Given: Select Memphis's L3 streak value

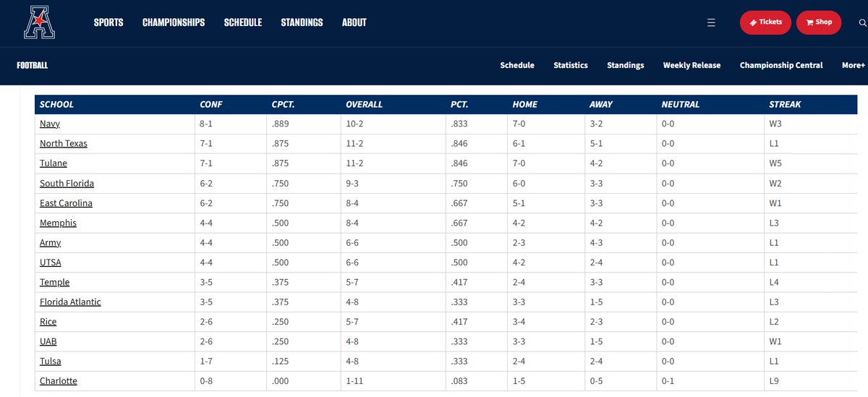Looking at the screenshot, I should pos(775,223).
